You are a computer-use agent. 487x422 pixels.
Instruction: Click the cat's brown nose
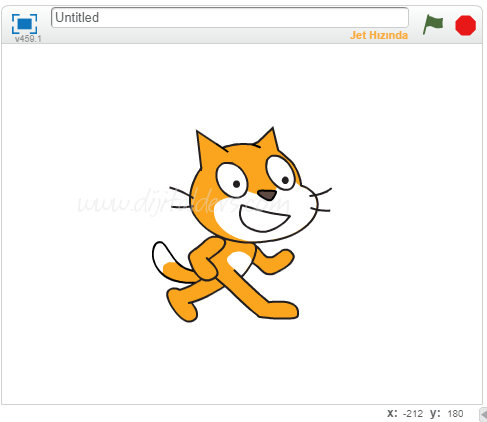tap(267, 195)
